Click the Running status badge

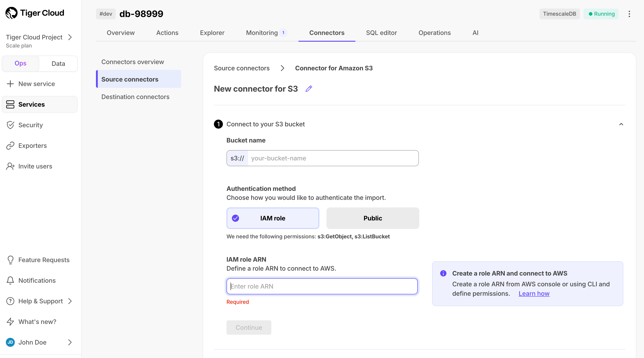pyautogui.click(x=601, y=14)
